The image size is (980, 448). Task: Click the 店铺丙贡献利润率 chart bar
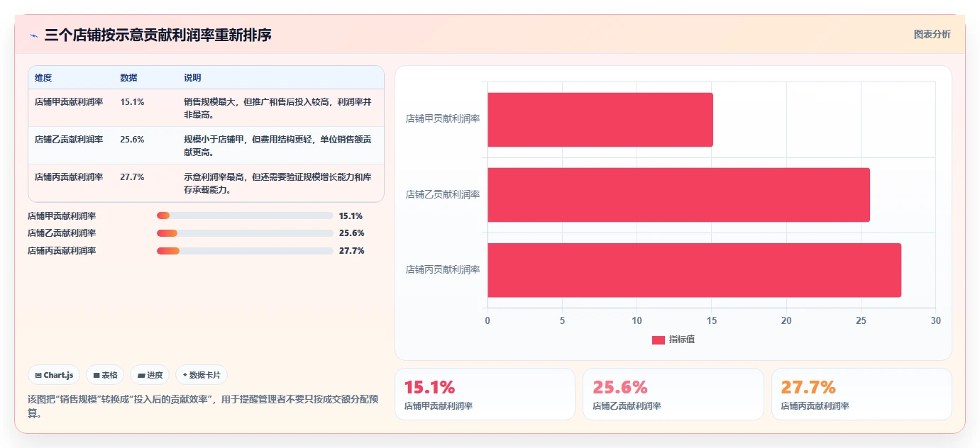tap(694, 270)
